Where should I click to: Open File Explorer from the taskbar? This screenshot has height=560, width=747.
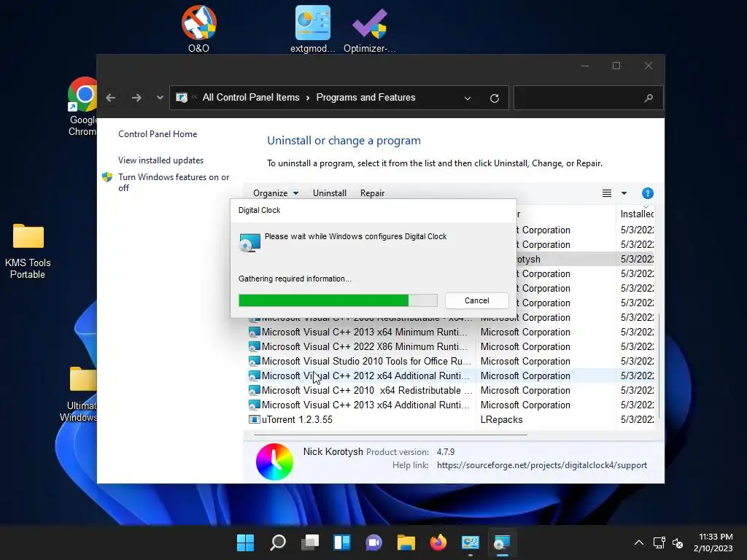[406, 542]
